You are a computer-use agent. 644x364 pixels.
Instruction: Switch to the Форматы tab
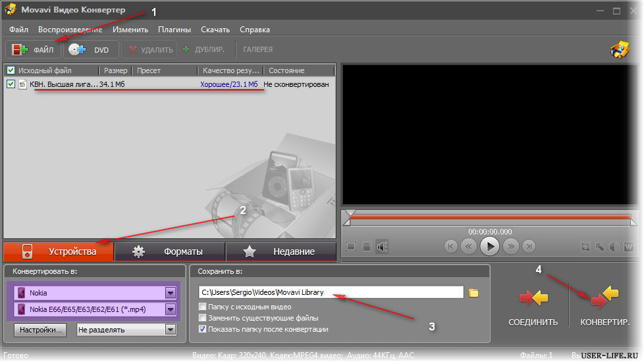pyautogui.click(x=170, y=251)
